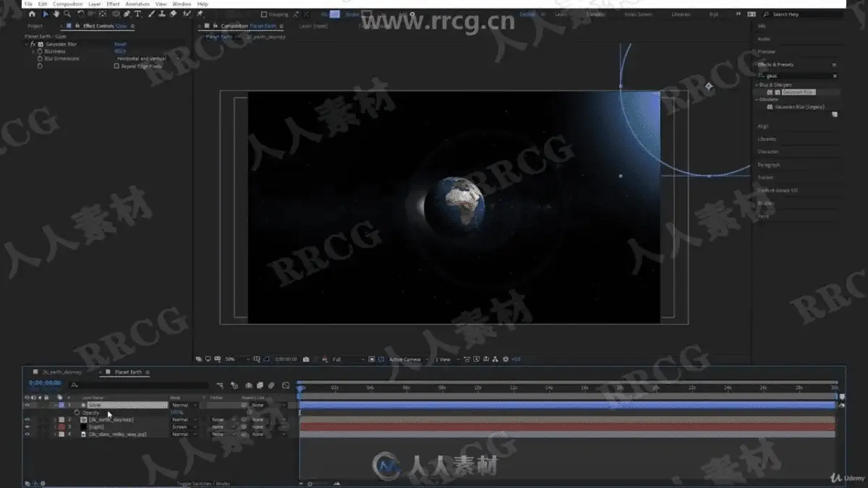This screenshot has height=488, width=868.
Task: Open the Effect menu
Action: tap(113, 4)
